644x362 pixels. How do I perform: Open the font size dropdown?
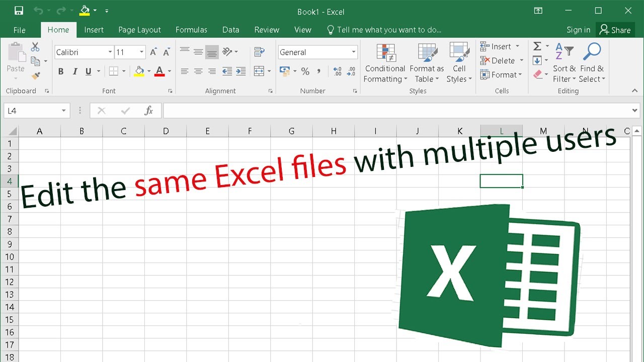tap(141, 52)
